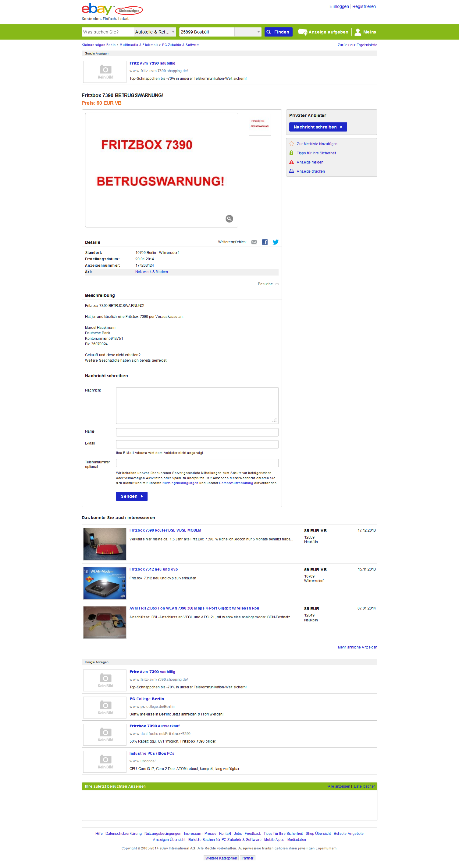The image size is (459, 868).
Task: Click the Finden search button
Action: (x=278, y=32)
